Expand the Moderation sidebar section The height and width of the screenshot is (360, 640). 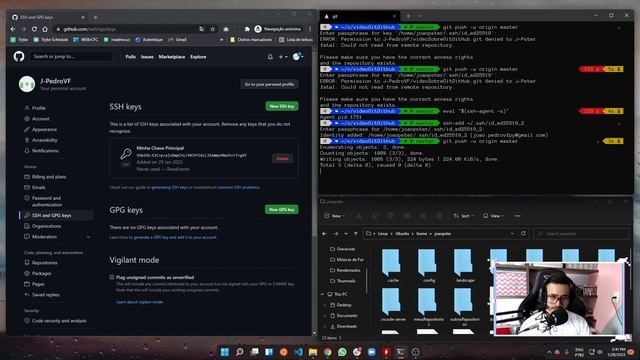88,237
